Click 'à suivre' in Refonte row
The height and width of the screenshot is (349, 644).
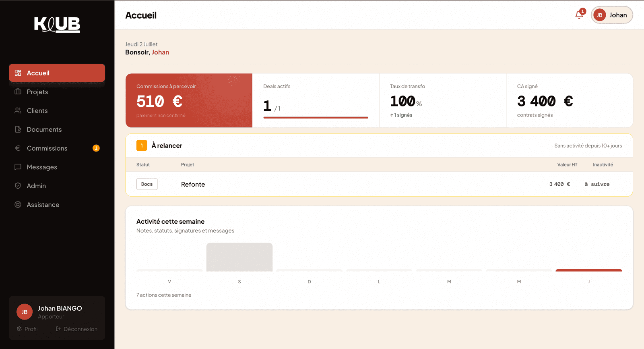click(x=597, y=184)
